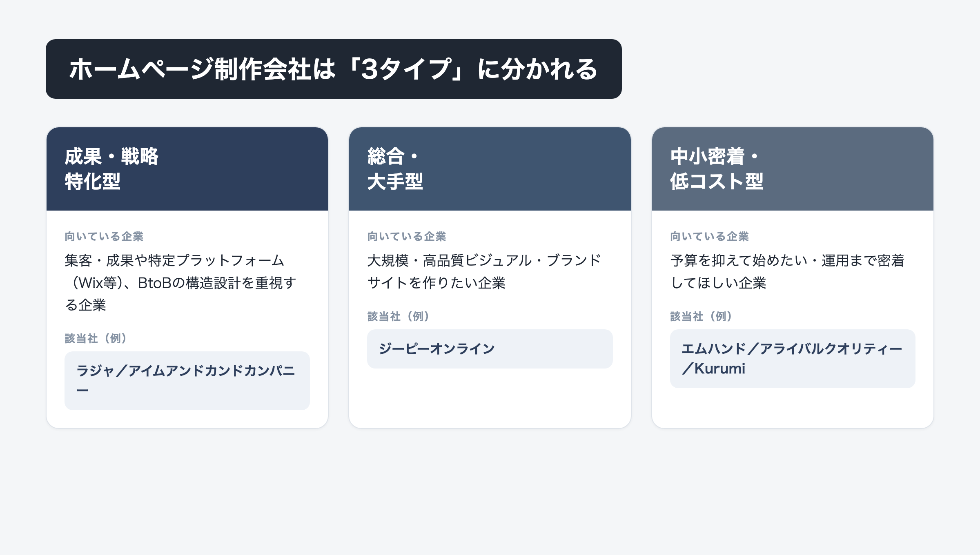This screenshot has width=980, height=555.
Task: Click the description starting 集客・成果や特定プラットフォーム
Action: point(180,282)
